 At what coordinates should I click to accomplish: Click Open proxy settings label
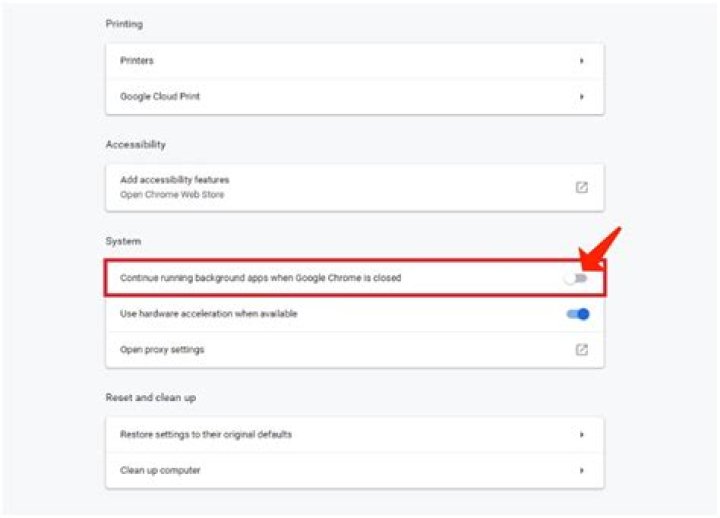[162, 350]
